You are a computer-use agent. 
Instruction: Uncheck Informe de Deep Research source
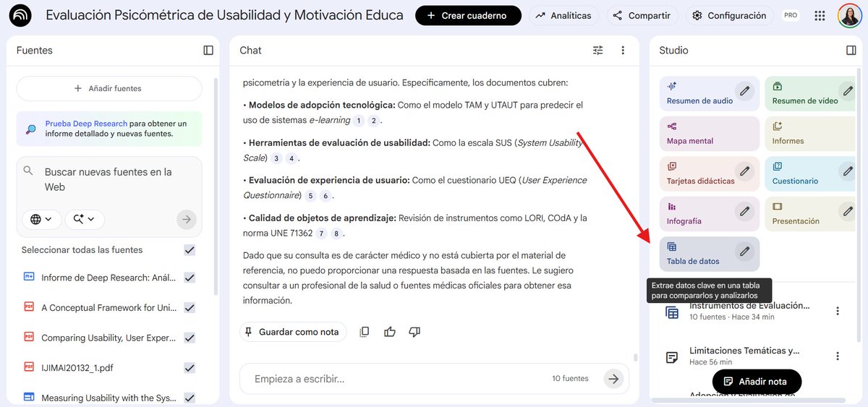pyautogui.click(x=190, y=278)
